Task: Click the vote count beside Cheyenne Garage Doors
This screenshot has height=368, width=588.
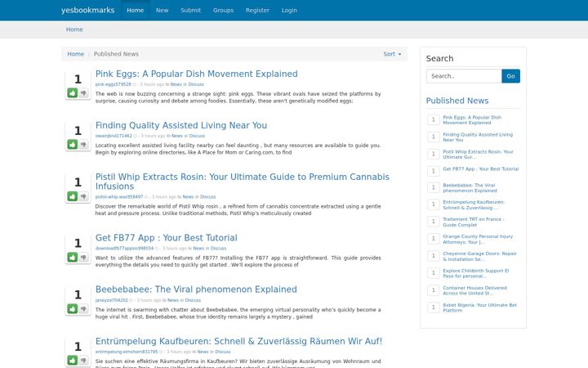Action: click(x=434, y=256)
